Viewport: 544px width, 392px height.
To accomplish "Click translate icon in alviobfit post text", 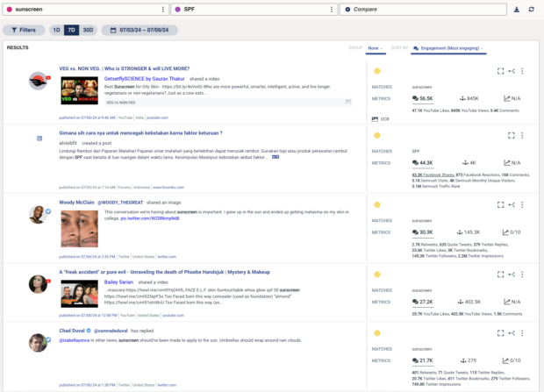I will tap(276, 157).
